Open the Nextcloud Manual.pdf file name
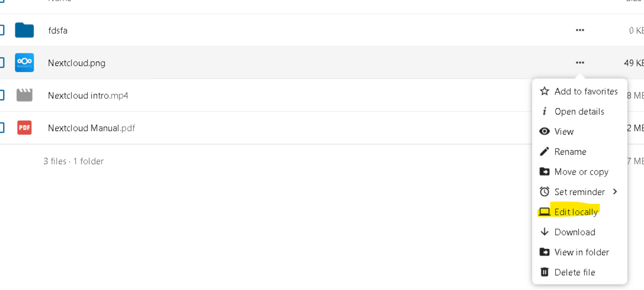Screen dimensions: 644x290 pyautogui.click(x=91, y=128)
